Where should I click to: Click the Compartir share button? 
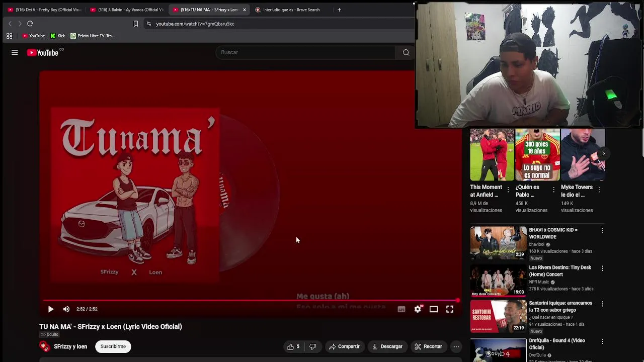pos(345,346)
